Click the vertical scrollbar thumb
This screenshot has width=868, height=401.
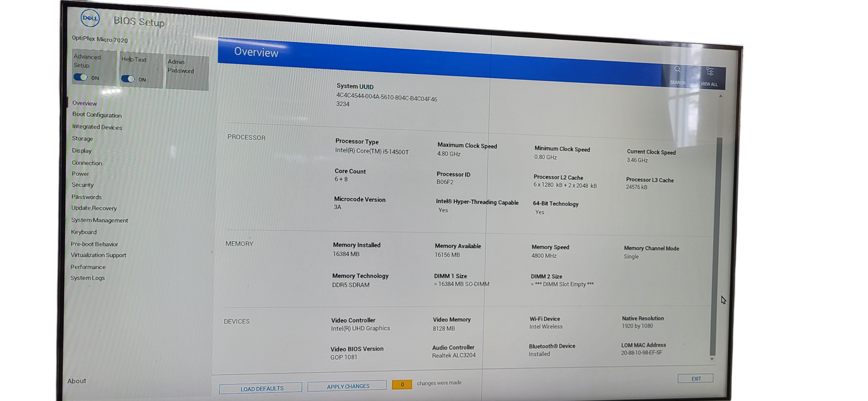click(716, 246)
